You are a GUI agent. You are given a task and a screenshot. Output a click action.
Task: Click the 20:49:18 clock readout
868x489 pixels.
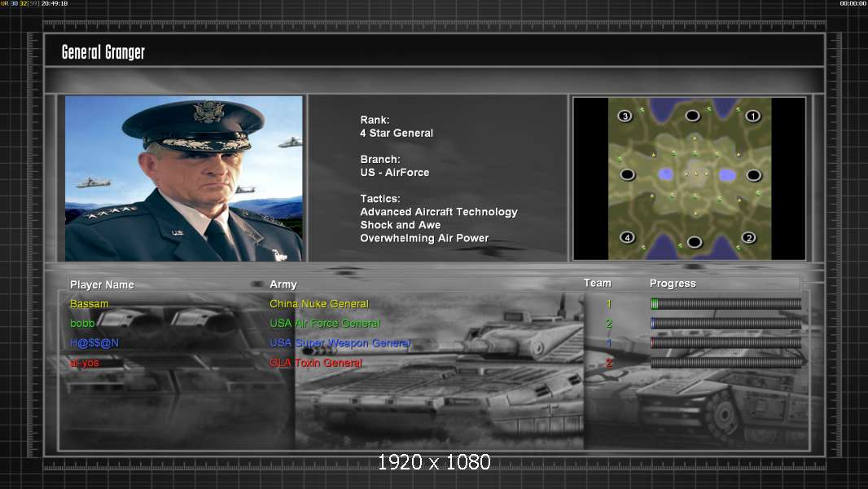(55, 3)
